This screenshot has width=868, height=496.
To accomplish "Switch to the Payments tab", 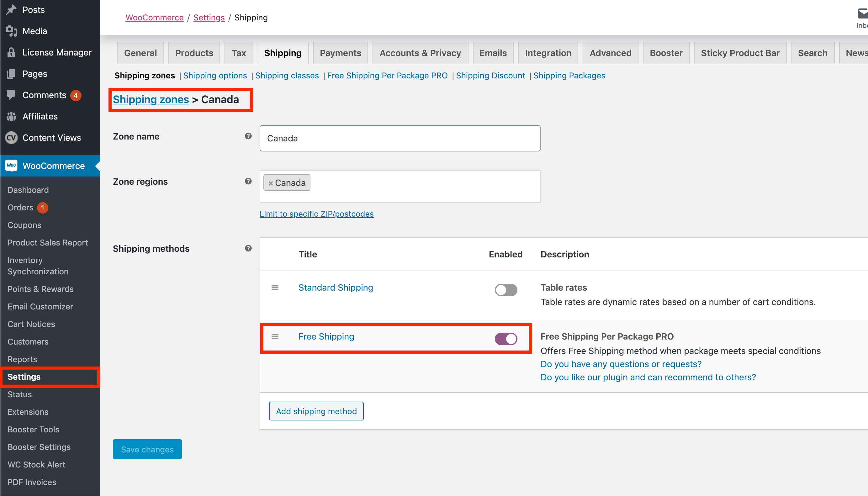I will pos(340,53).
